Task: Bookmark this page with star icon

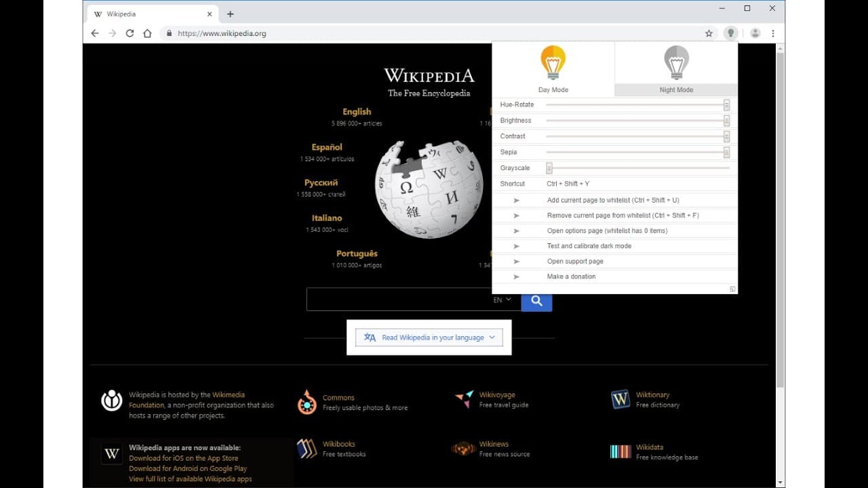Action: [x=709, y=33]
